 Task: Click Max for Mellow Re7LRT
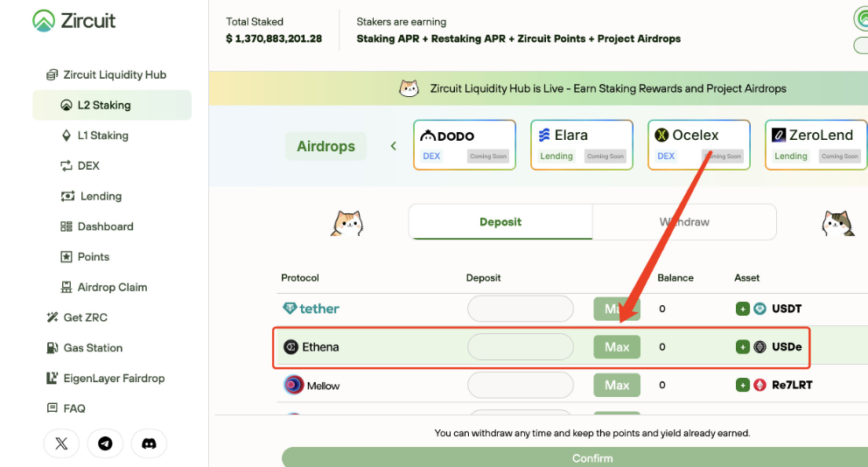tap(617, 385)
